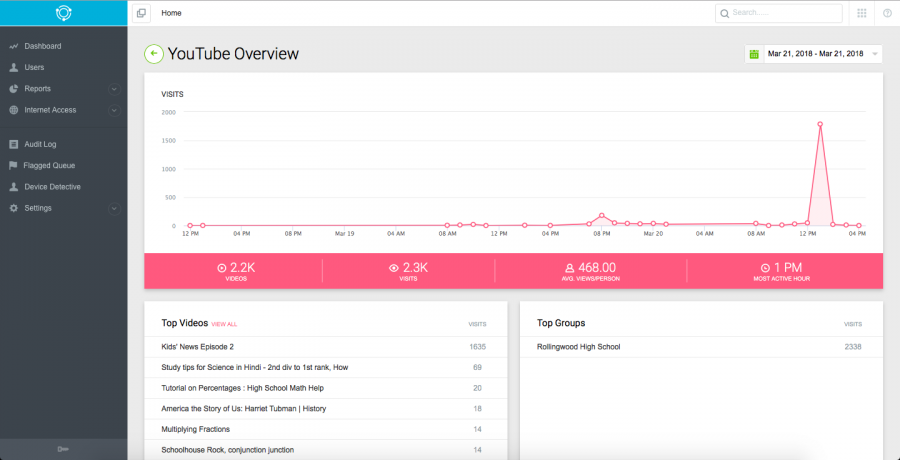Viewport: 900px width, 460px height.
Task: Expand the Reports submenu chevron
Action: coord(114,89)
